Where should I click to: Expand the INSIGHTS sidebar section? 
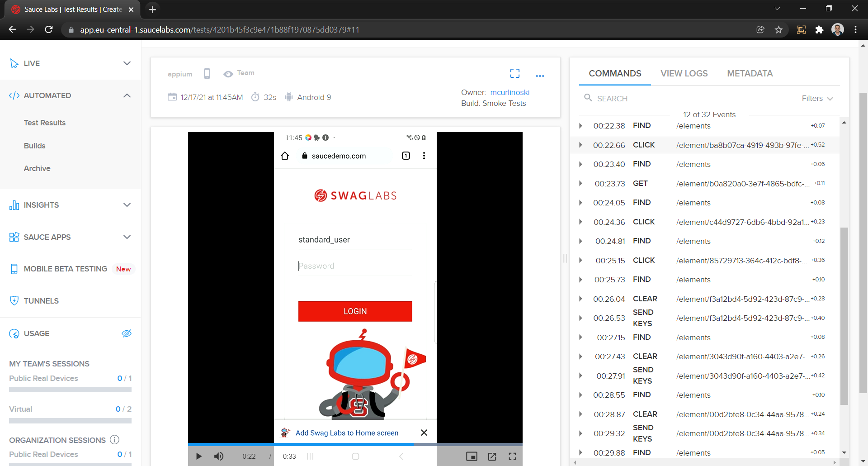[x=127, y=205]
